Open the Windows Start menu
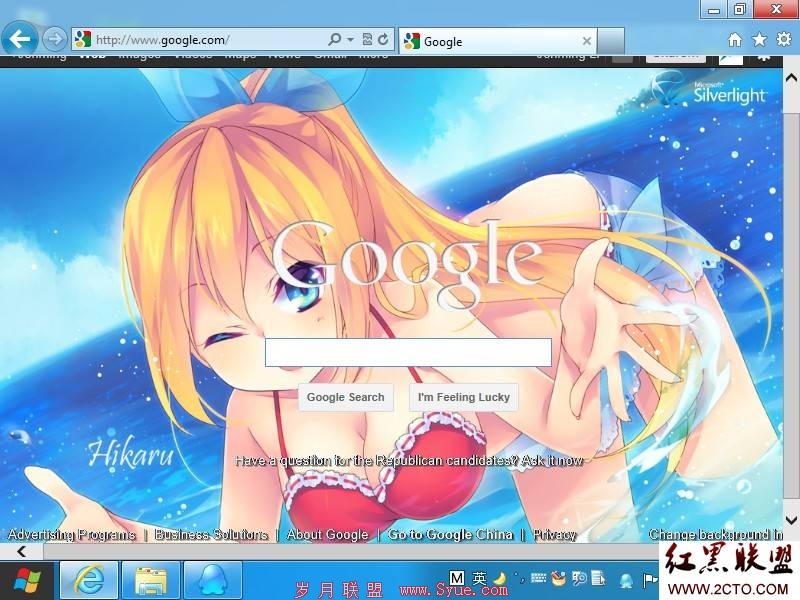The width and height of the screenshot is (800, 600). click(27, 581)
